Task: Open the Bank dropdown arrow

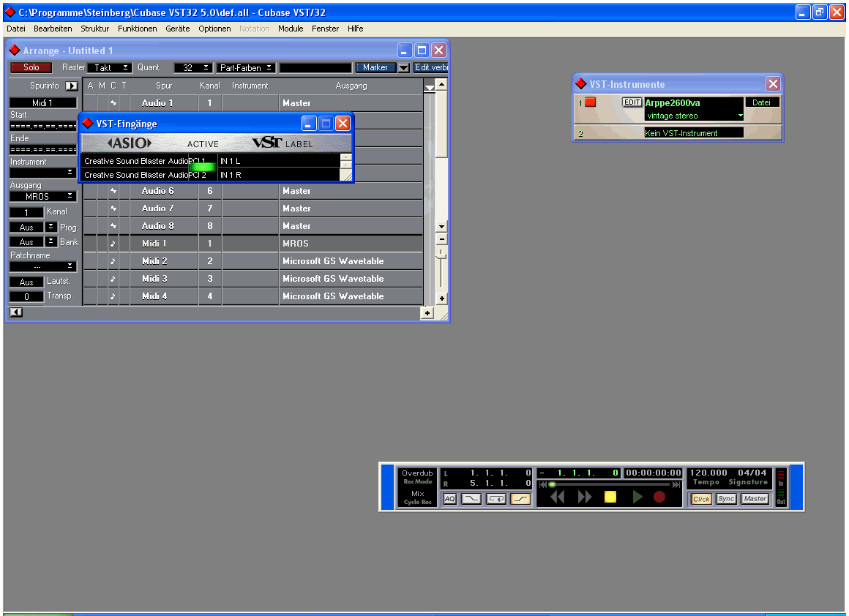Action: tap(51, 241)
